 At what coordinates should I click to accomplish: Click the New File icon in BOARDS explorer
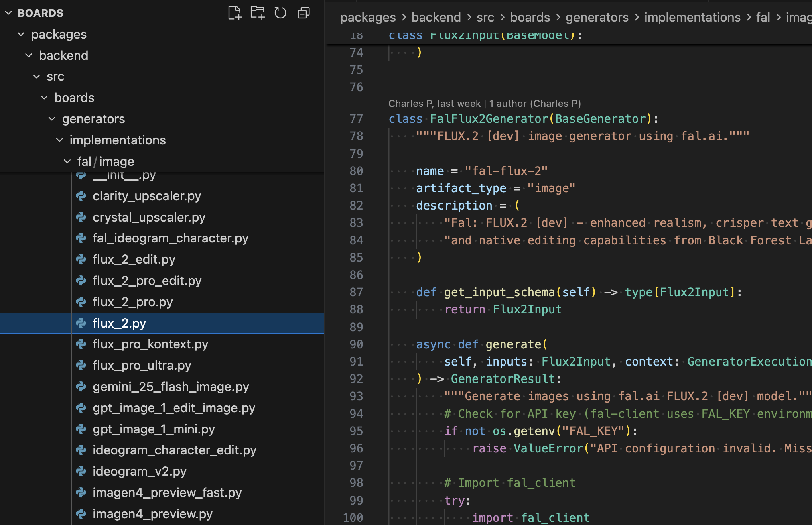235,13
